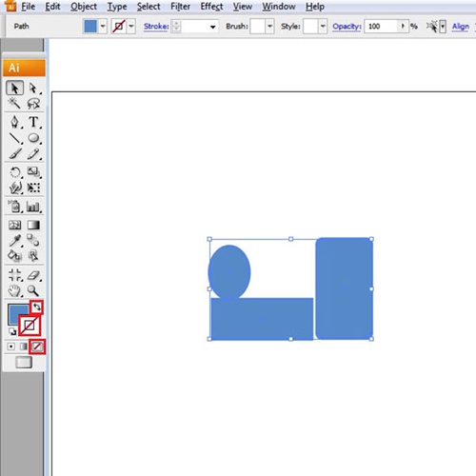
Task: Click the Opacity link
Action: [347, 27]
